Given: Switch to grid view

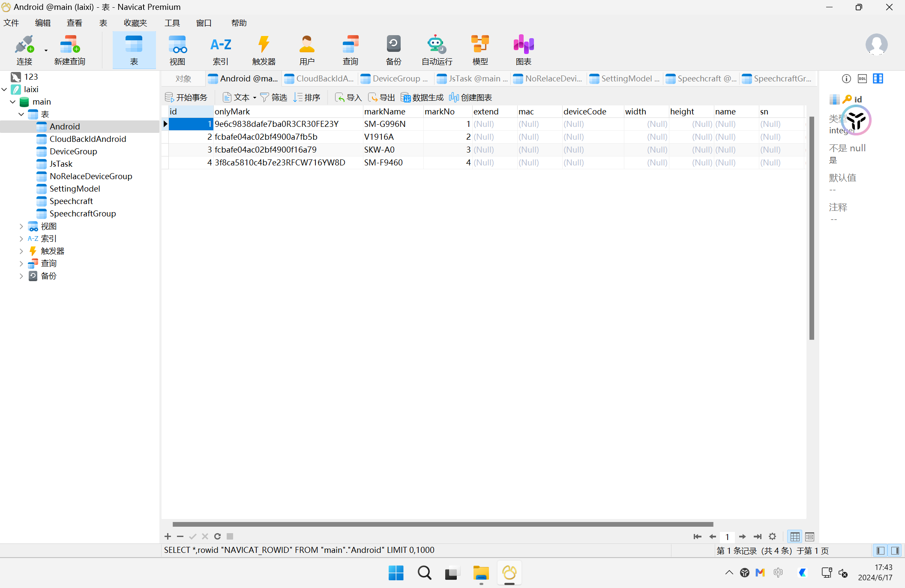Looking at the screenshot, I should click(x=795, y=537).
